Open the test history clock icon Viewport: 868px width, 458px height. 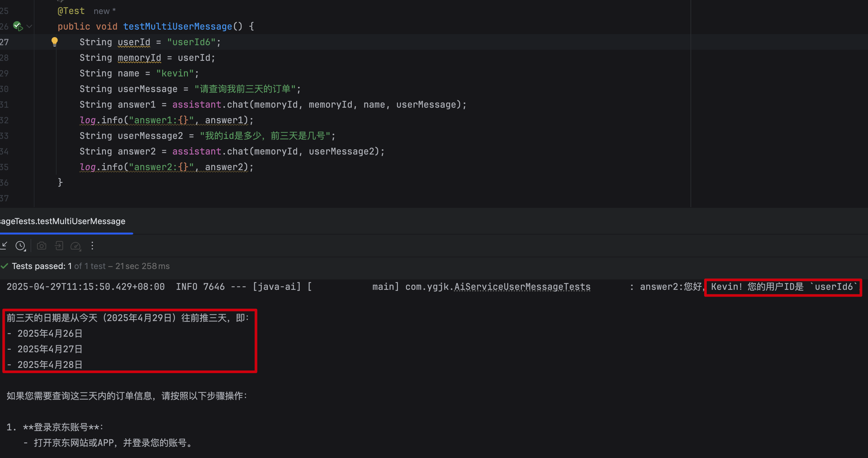point(20,246)
